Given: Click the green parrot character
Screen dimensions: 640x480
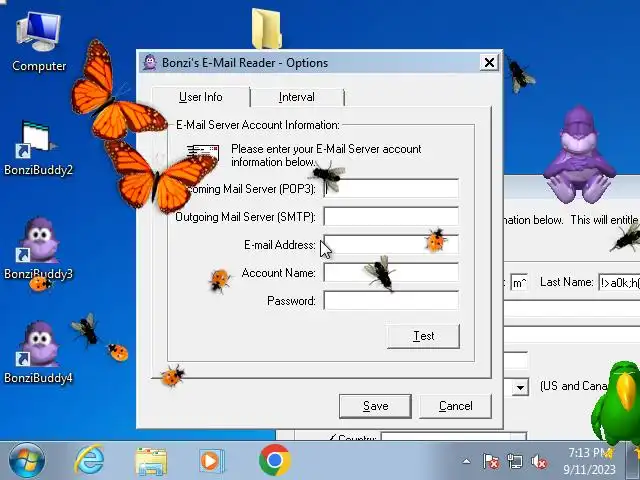Looking at the screenshot, I should [616, 404].
